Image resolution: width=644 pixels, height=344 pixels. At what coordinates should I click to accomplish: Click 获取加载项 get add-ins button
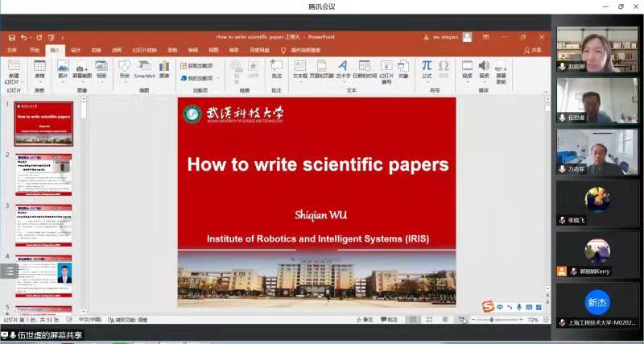click(197, 66)
